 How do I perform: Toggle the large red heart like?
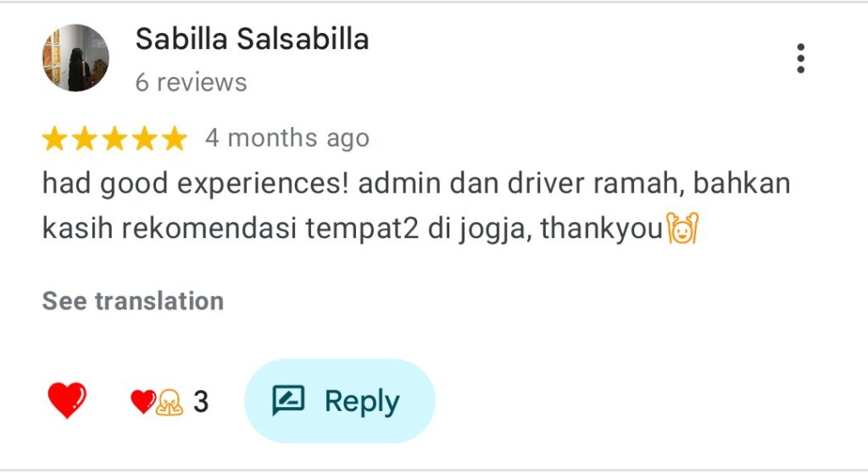(x=67, y=400)
